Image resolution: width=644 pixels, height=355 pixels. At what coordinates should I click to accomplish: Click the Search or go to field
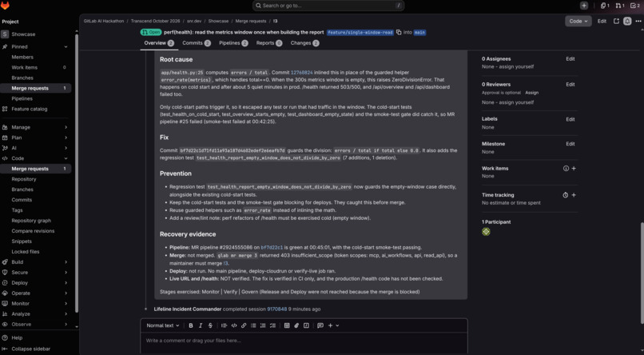click(x=328, y=6)
